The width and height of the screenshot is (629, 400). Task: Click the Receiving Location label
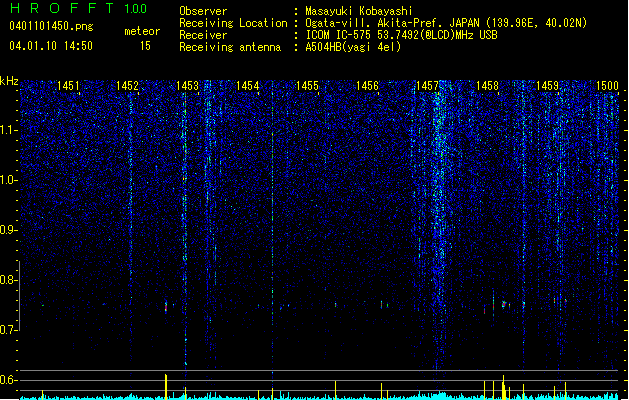[x=233, y=23]
